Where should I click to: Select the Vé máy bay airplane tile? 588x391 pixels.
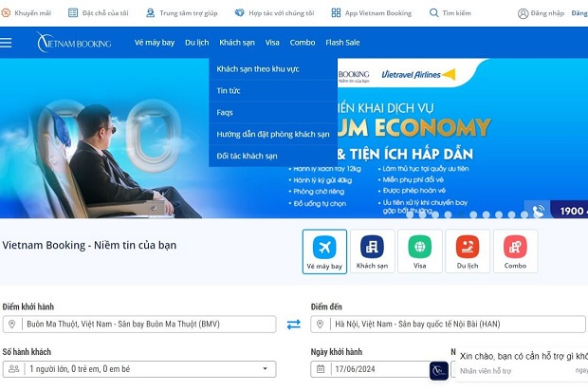click(x=324, y=251)
